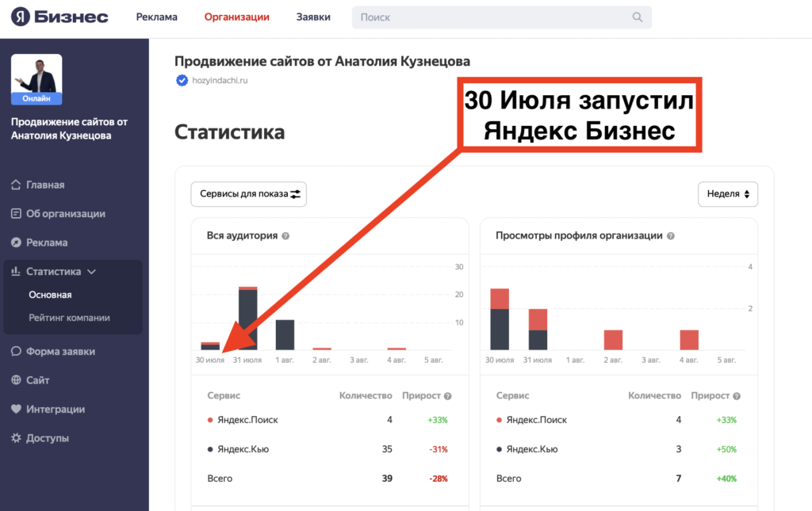This screenshot has height=511, width=812.
Task: Click 30 июля bar in Просмотры профиля chart
Action: 500,319
